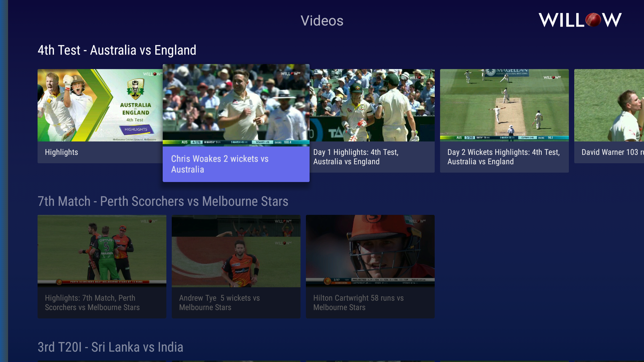Click the Videos page title
Viewport: 644px width, 362px height.
(x=322, y=21)
